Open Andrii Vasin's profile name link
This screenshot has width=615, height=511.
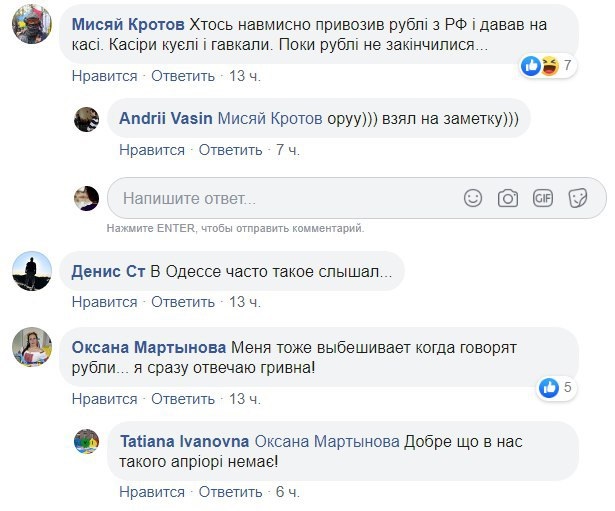pyautogui.click(x=166, y=118)
